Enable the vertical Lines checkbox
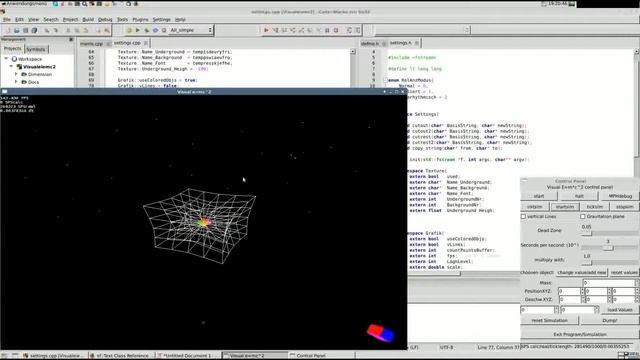Viewport: 640px width, 360px height. click(523, 217)
